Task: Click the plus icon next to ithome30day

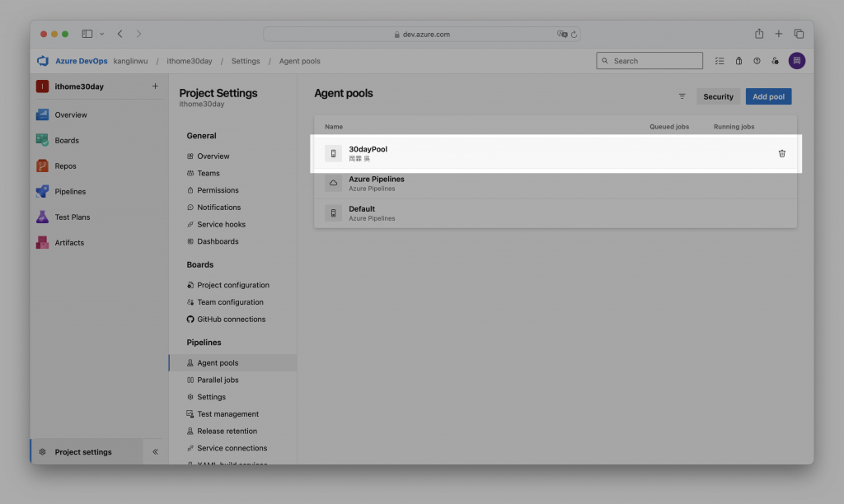Action: pos(155,86)
